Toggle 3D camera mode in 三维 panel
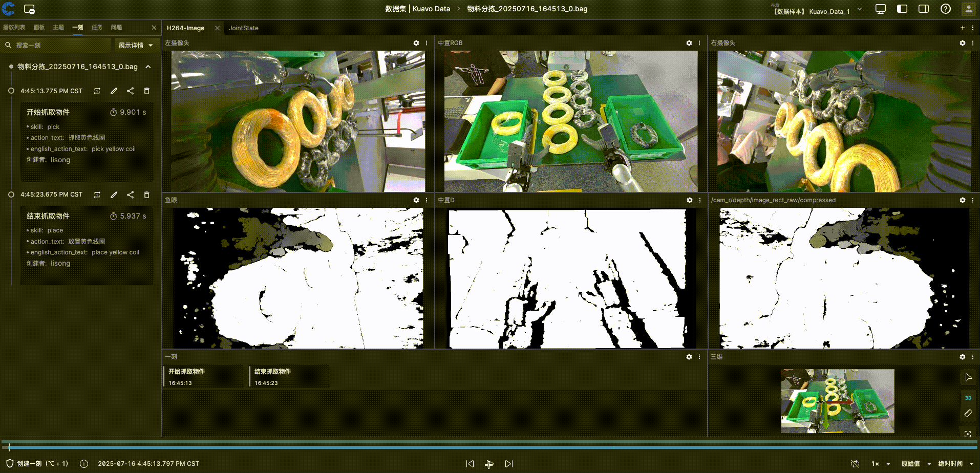 pyautogui.click(x=968, y=398)
